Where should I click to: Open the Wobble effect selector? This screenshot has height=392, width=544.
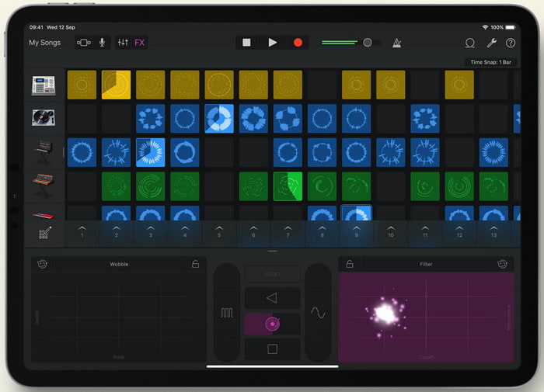pyautogui.click(x=42, y=264)
